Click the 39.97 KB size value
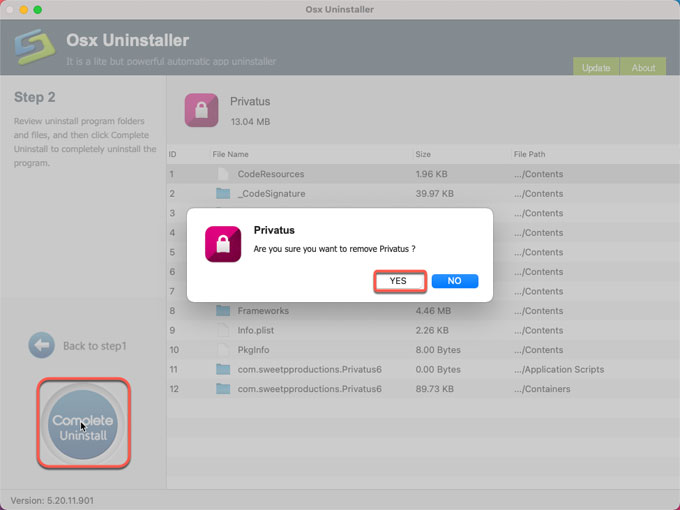Screen dimensions: 680x510 [435, 193]
